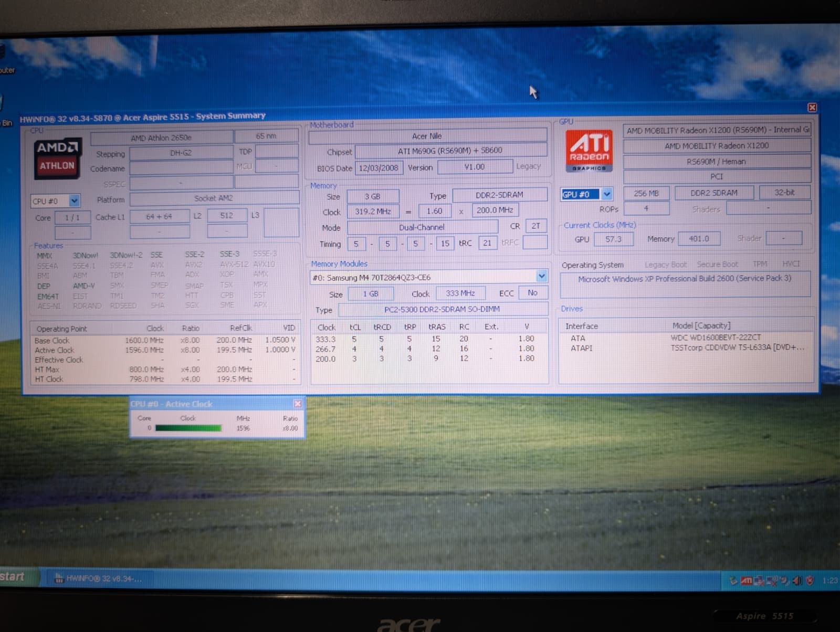Click the Safely Remove Hardware tray icon
840x632 pixels.
pos(733,581)
